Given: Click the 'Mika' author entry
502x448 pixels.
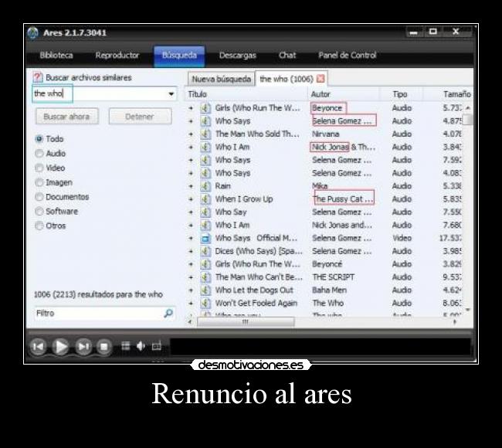Looking at the screenshot, I should tap(320, 186).
